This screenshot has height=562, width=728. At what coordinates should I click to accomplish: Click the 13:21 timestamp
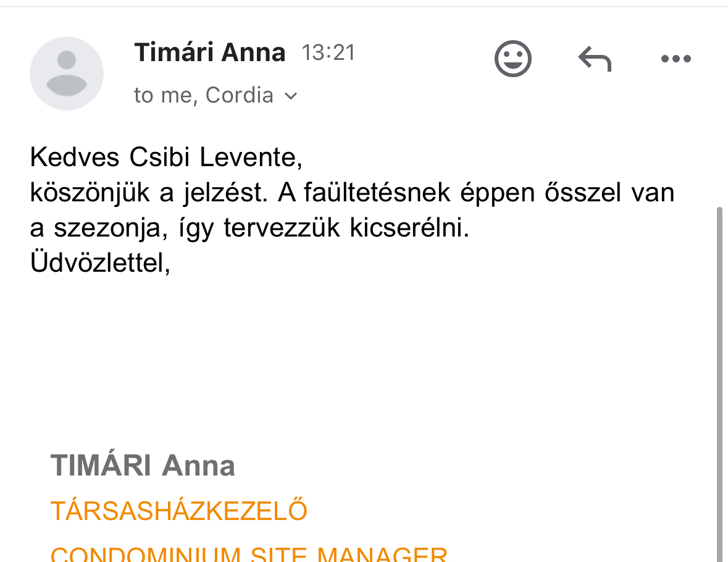(x=328, y=53)
